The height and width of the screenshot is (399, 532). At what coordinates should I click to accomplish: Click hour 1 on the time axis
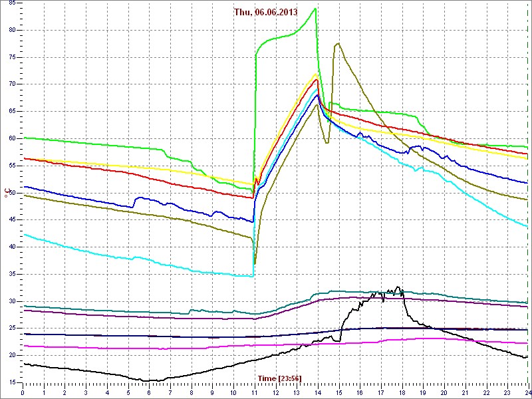[x=44, y=392]
